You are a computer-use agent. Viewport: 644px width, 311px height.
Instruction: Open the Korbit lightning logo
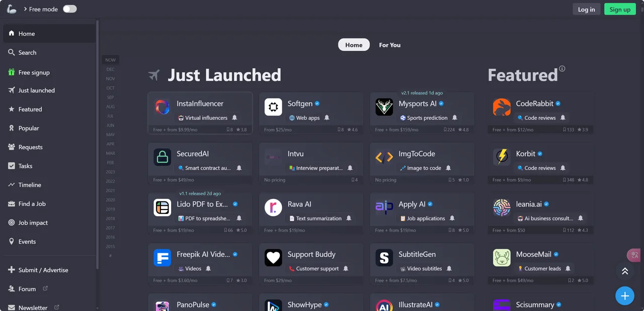502,157
